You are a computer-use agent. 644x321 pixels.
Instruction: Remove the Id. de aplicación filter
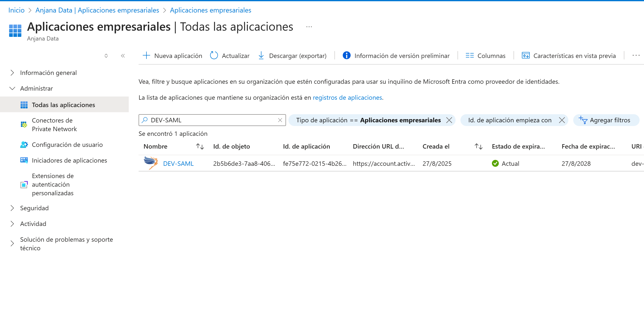(x=562, y=120)
